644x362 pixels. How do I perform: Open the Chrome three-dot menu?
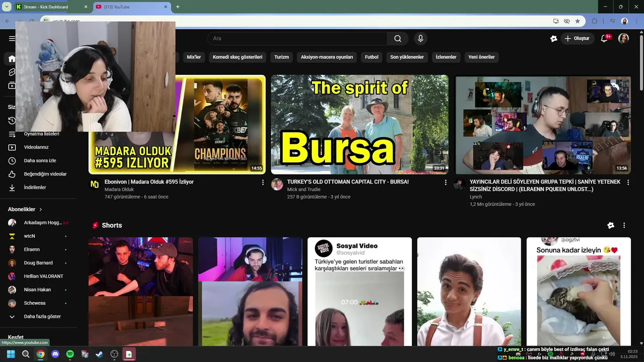tap(636, 21)
